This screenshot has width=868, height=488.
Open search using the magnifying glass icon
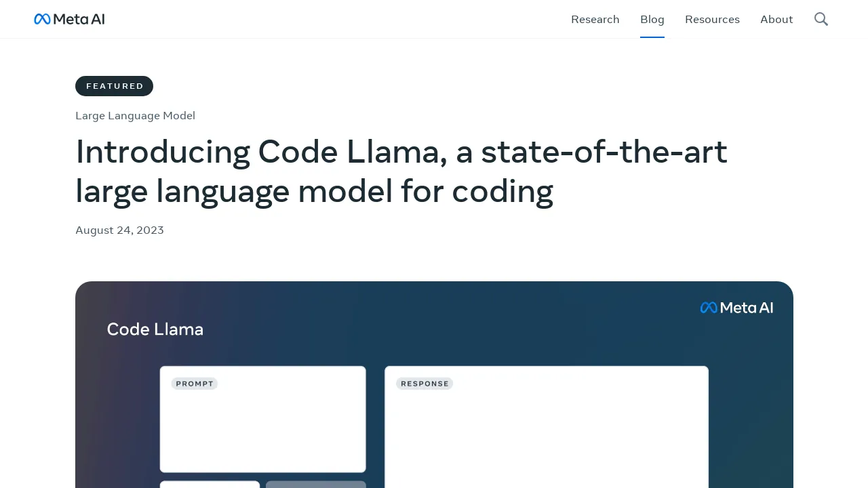(821, 19)
